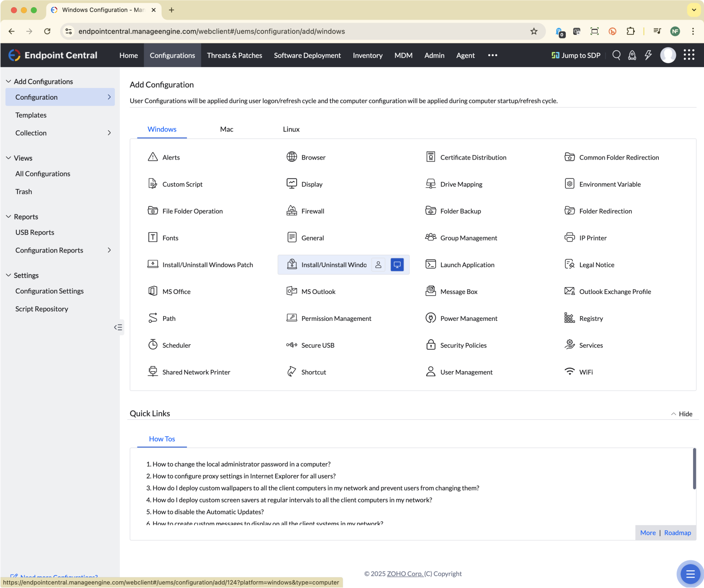This screenshot has height=588, width=704.
Task: Open the lightning bolt quick actions icon
Action: [648, 55]
